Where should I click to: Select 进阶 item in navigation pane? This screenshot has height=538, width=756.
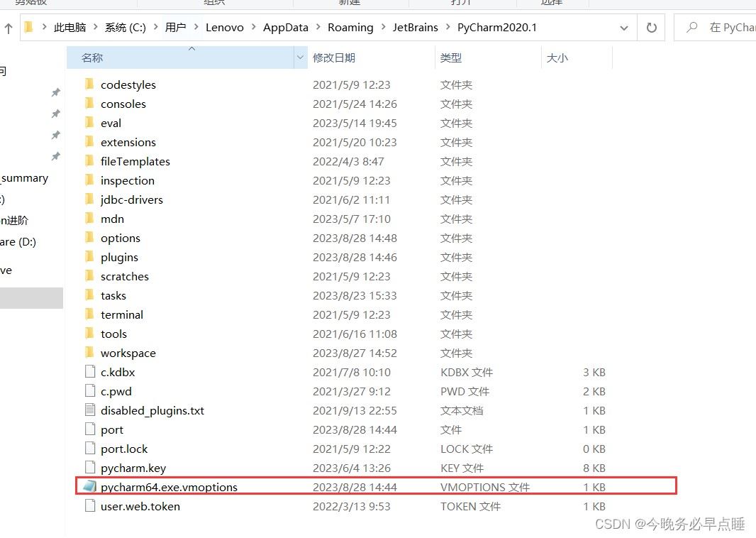coord(14,221)
